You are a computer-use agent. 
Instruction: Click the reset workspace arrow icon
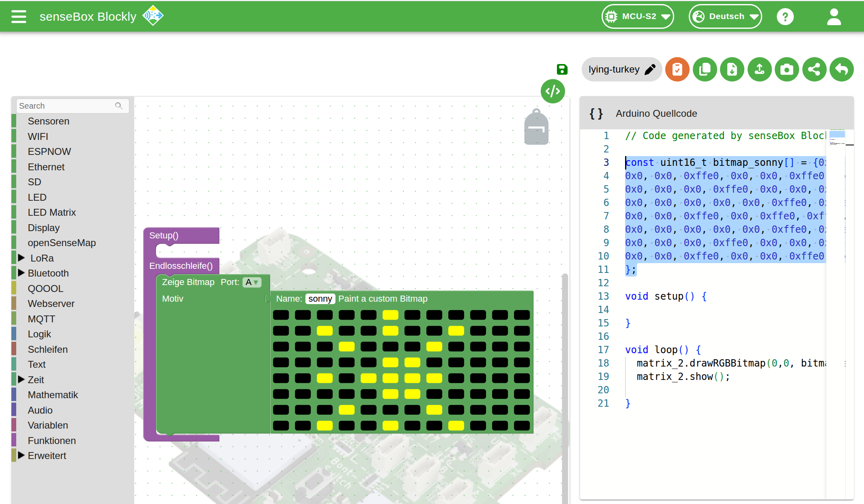841,70
